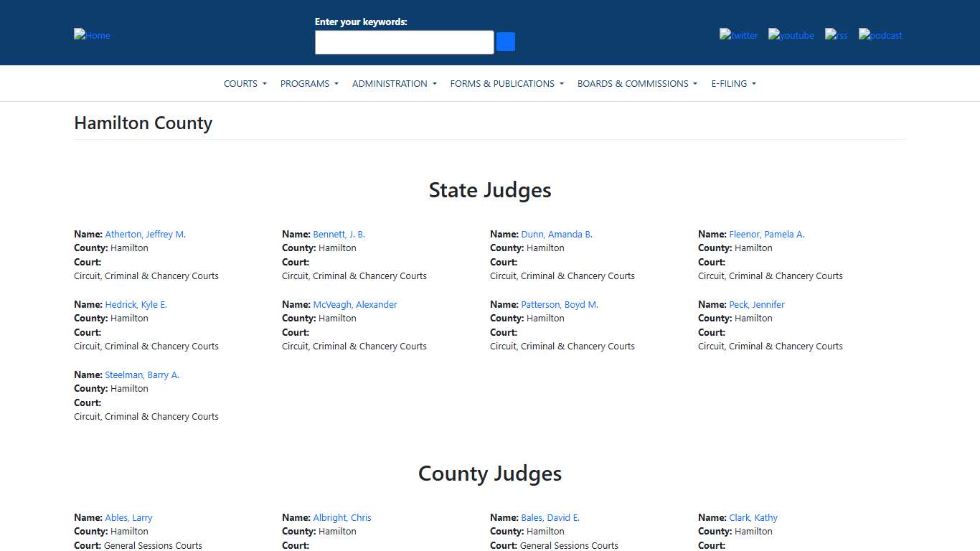The width and height of the screenshot is (980, 551).
Task: Open profile for Bennett, J. B.
Action: (339, 234)
